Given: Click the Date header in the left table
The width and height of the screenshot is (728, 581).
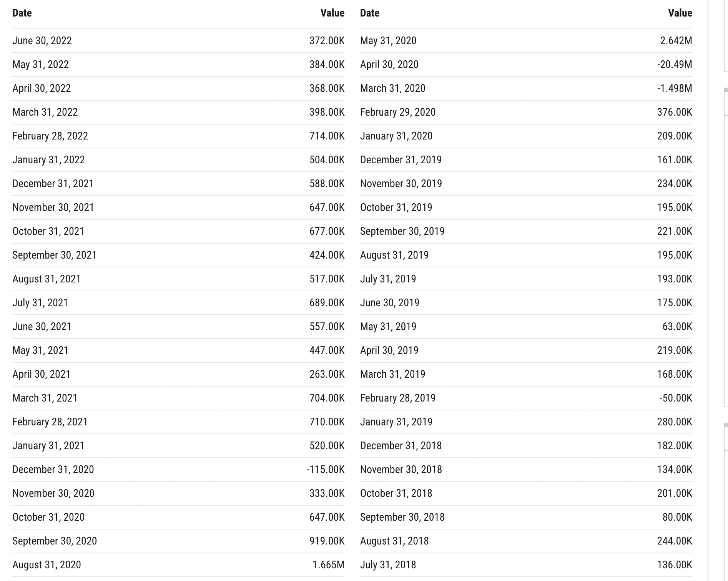Looking at the screenshot, I should tap(22, 13).
